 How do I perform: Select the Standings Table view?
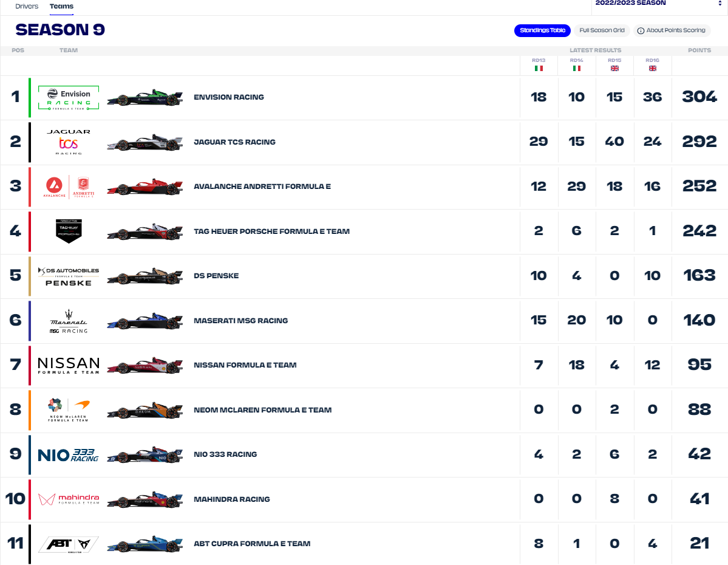[542, 30]
